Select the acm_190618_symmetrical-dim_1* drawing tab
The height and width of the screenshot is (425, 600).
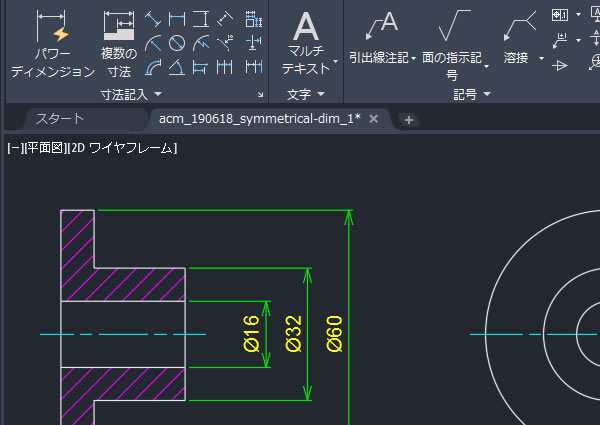(259, 119)
